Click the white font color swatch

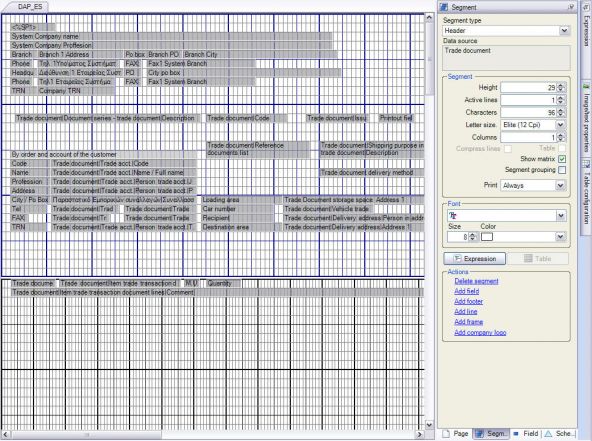click(487, 237)
